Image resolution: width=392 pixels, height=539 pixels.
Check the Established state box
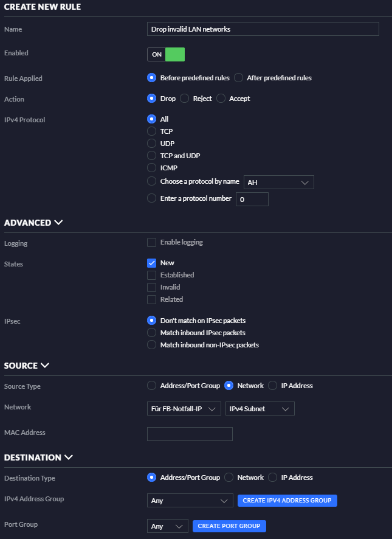click(x=151, y=275)
